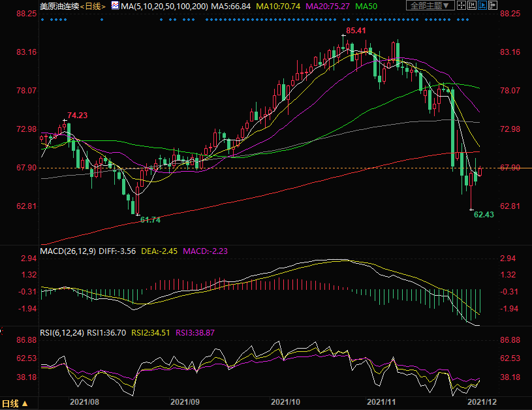Click the 85.41 high price marker
Image resolution: width=532 pixels, height=410 pixels.
tap(355, 31)
